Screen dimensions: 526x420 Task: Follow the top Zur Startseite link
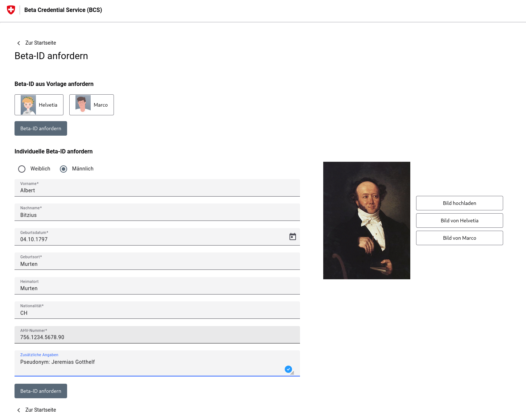pyautogui.click(x=41, y=43)
